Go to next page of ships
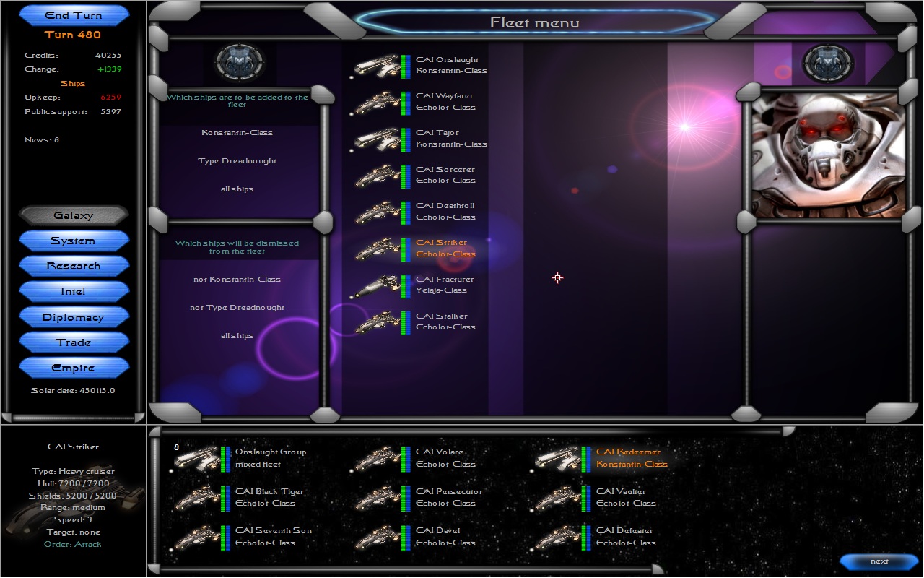924x578 pixels. tap(879, 561)
